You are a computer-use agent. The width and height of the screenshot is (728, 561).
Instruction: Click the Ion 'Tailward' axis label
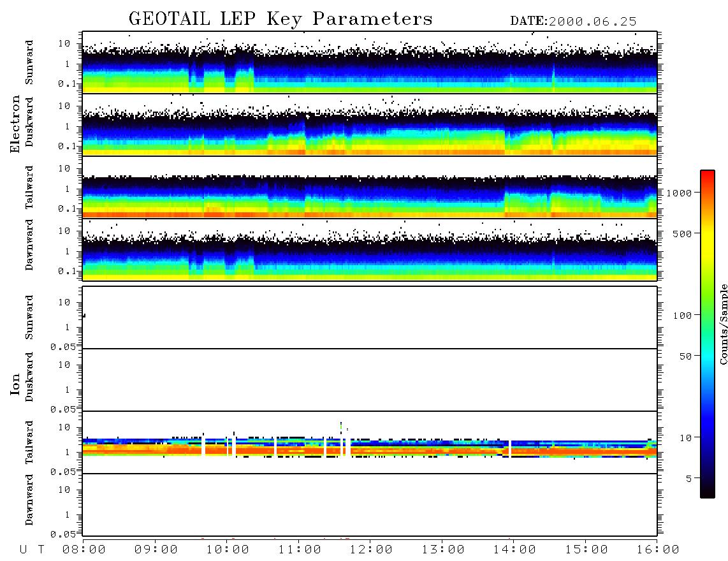pos(29,442)
